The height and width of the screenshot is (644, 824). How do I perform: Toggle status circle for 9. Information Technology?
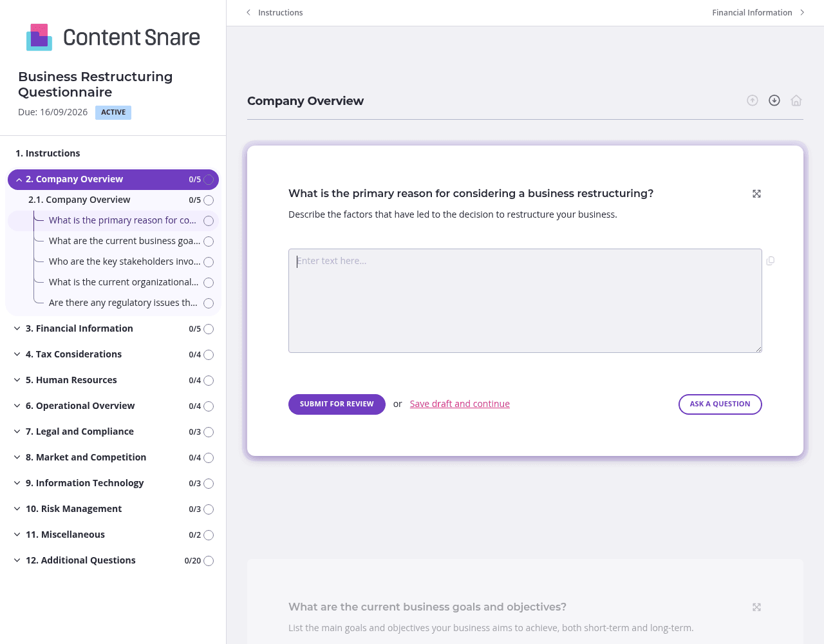pos(209,484)
